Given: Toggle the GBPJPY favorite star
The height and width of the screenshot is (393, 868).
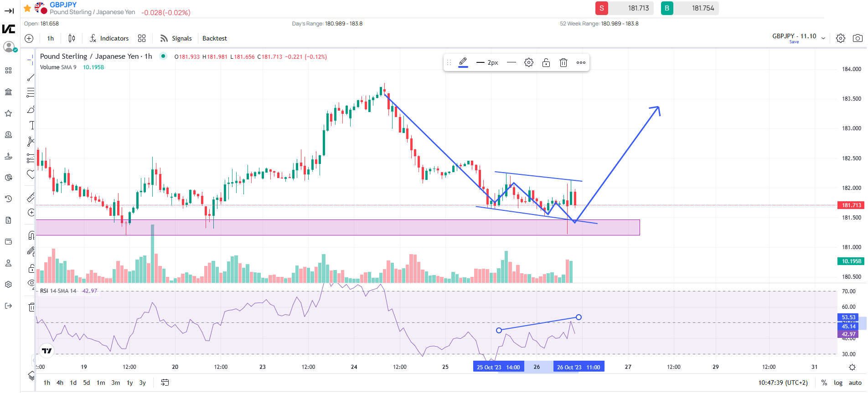Looking at the screenshot, I should point(27,8).
